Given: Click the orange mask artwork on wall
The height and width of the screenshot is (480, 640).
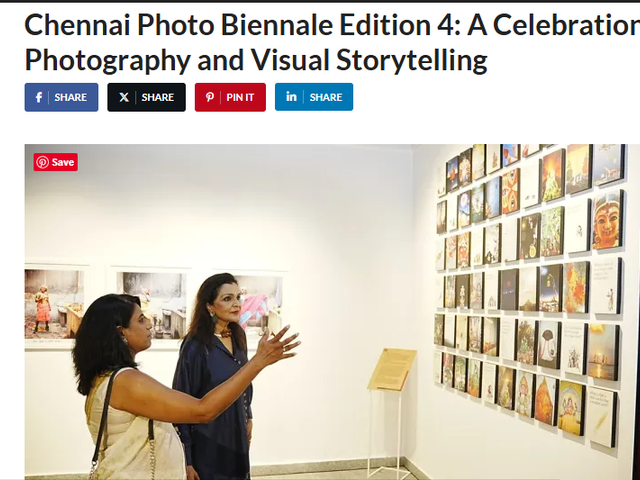Looking at the screenshot, I should coord(607,220).
